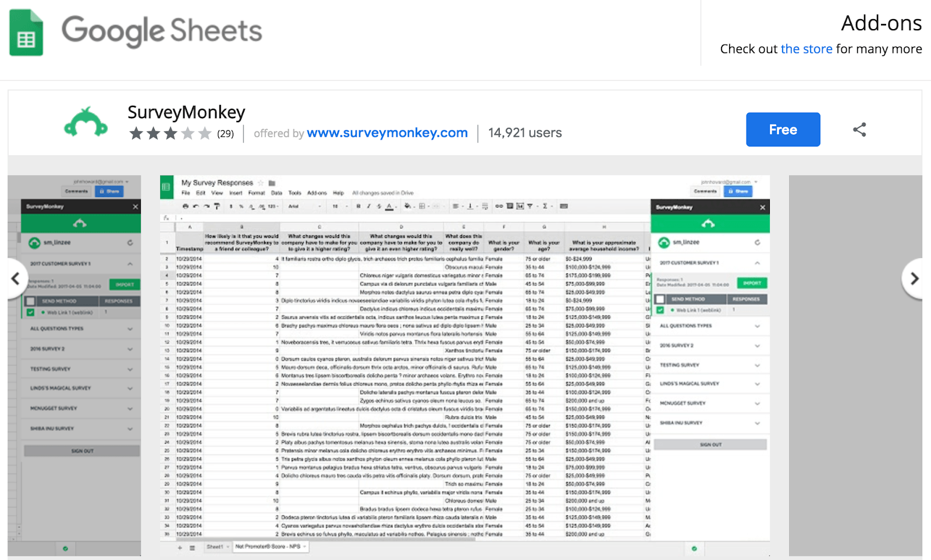Screen dimensions: 931x560
Task: Star the My Survey Responses document
Action: 261,183
